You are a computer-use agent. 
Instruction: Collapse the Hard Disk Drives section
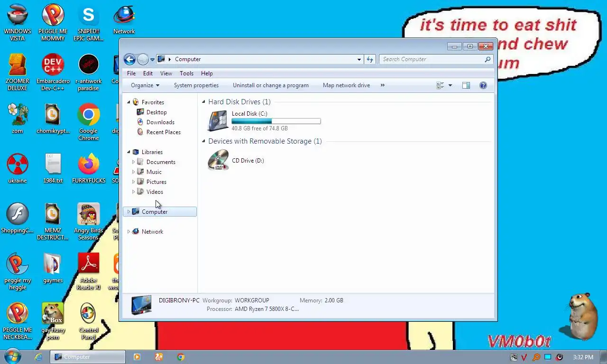[204, 102]
